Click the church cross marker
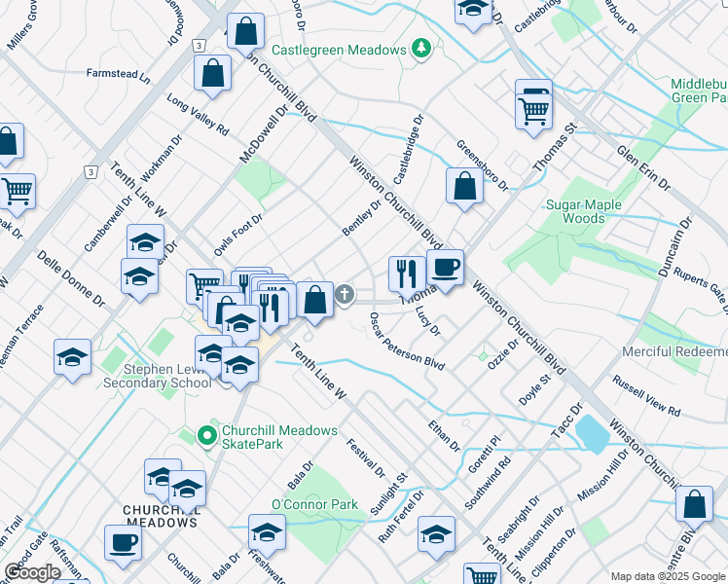Screen dimensions: 728x584 (344, 294)
